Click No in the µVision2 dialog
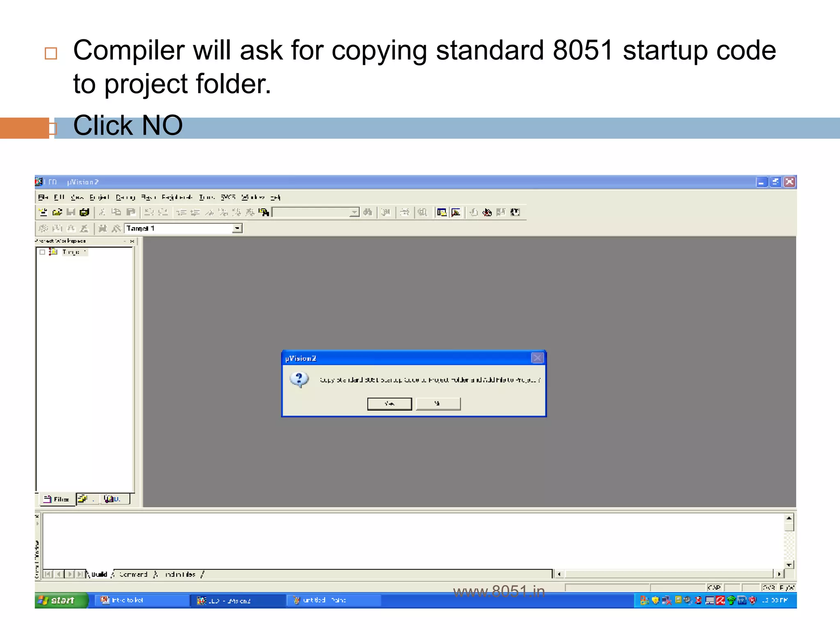840x630 pixels. point(438,404)
